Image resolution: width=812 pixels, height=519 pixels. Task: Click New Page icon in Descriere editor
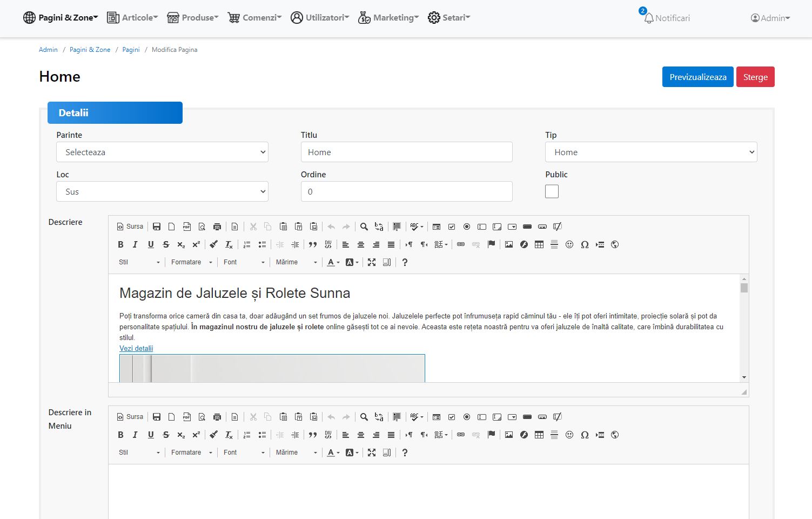point(172,227)
